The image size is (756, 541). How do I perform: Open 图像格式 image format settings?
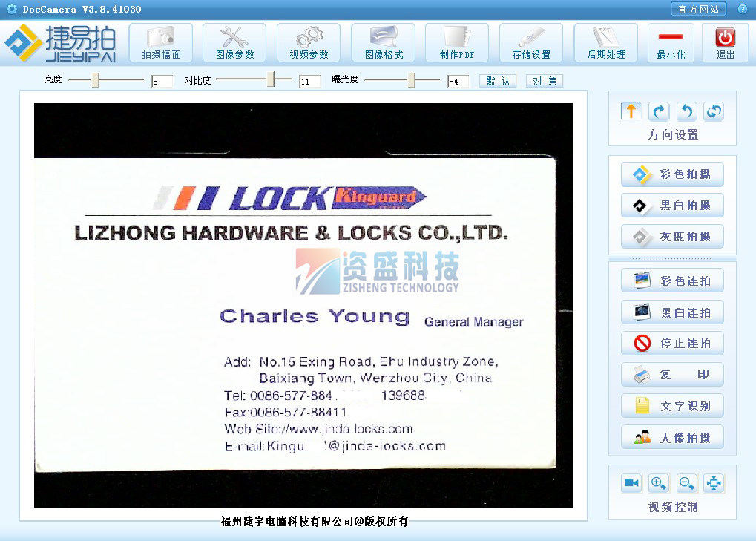(x=384, y=43)
